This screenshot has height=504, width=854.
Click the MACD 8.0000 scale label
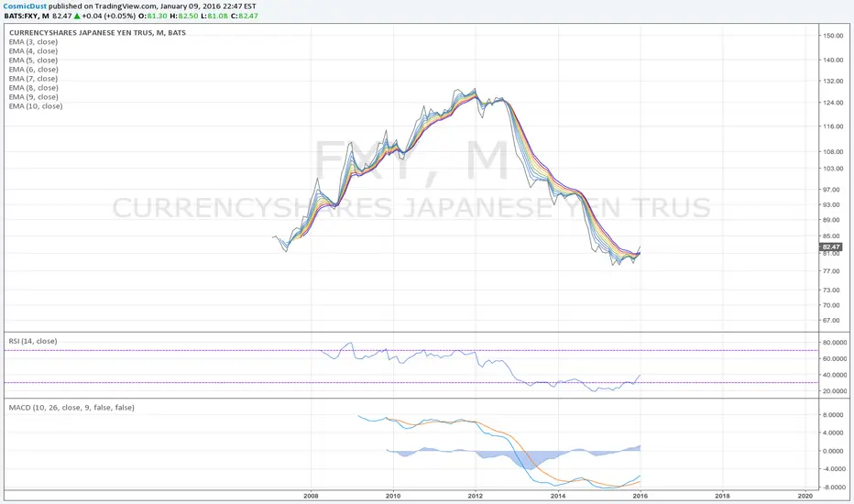point(834,415)
